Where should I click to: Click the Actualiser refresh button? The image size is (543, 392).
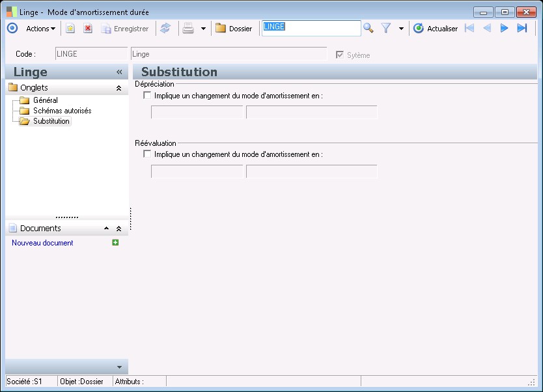point(436,29)
